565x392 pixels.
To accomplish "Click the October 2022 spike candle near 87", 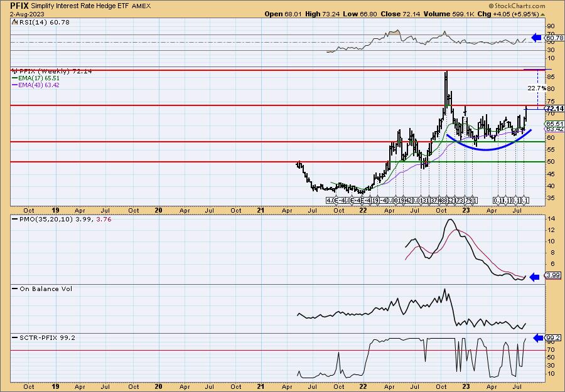I will pyautogui.click(x=446, y=88).
